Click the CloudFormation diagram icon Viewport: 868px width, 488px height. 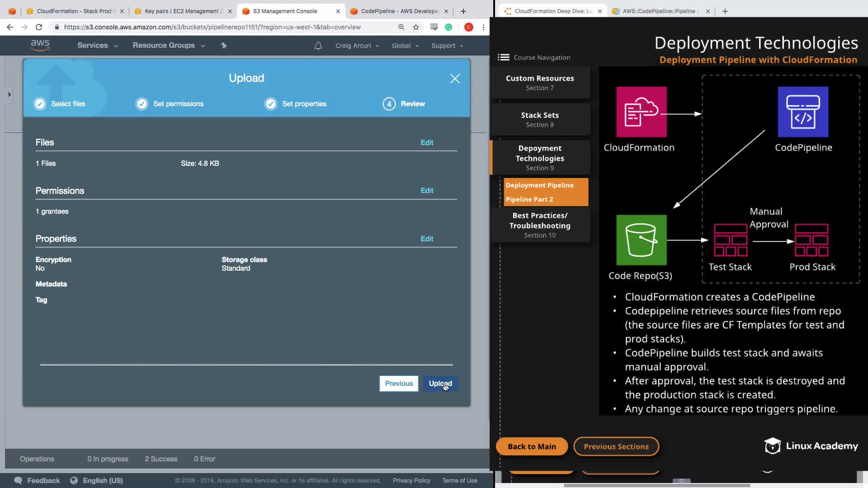[x=641, y=112]
